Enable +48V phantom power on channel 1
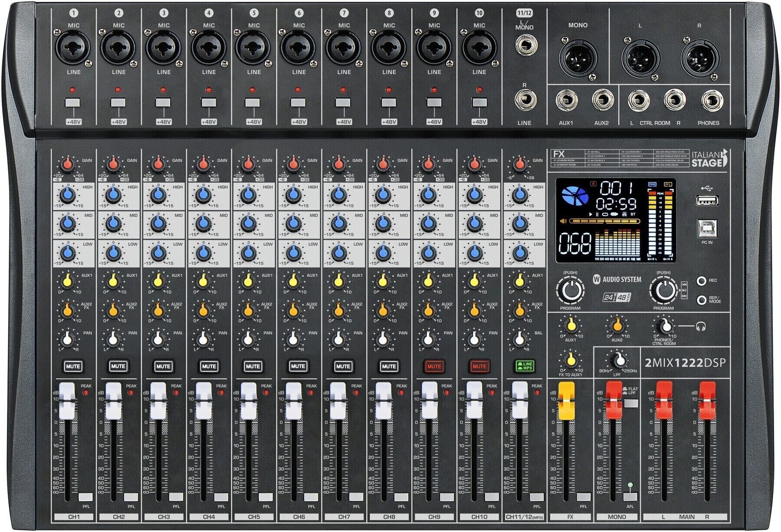Viewport: 781px width, 532px height. (73, 103)
